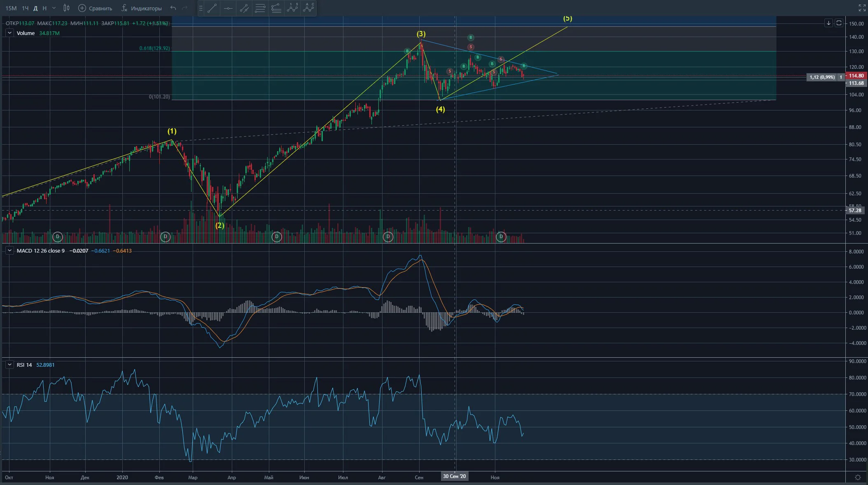
Task: Click dividend marker D near August
Action: coord(388,237)
